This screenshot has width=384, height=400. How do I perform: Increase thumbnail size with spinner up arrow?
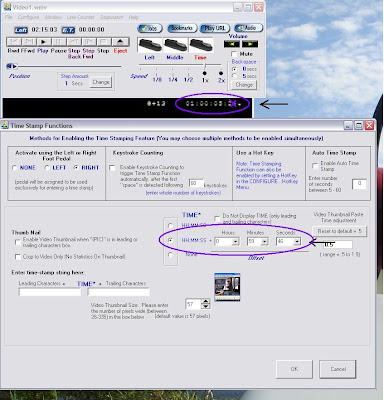pyautogui.click(x=206, y=302)
